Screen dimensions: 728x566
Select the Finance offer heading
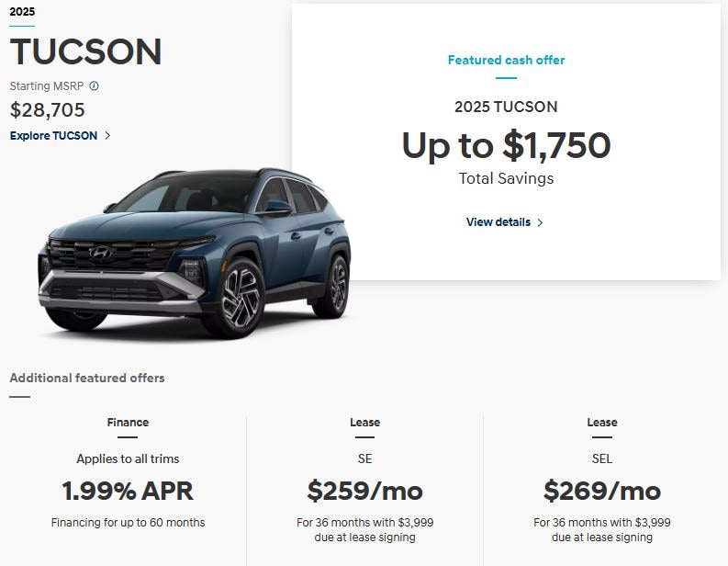point(128,423)
